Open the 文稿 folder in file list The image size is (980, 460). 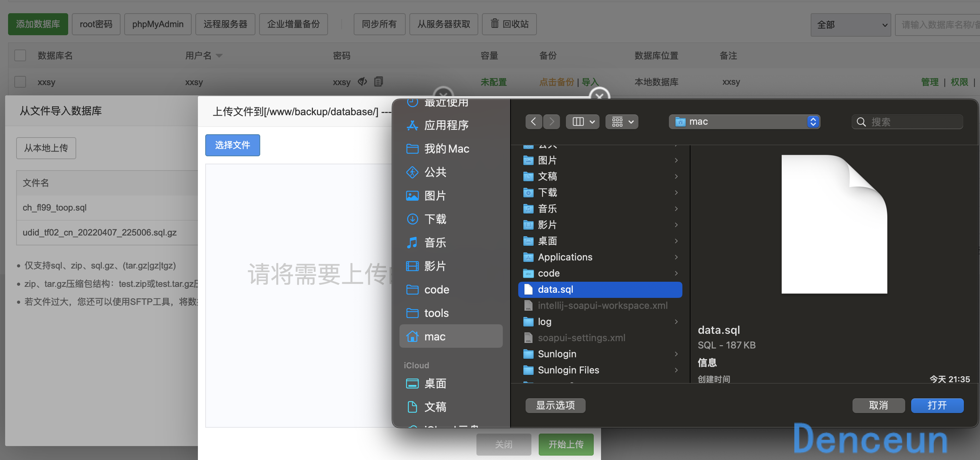click(600, 176)
